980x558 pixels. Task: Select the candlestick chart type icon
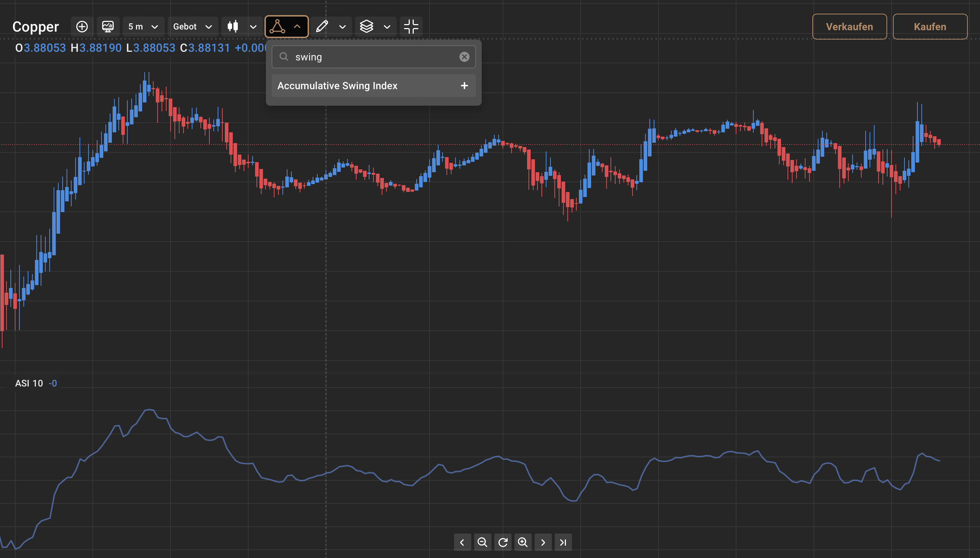tap(233, 27)
